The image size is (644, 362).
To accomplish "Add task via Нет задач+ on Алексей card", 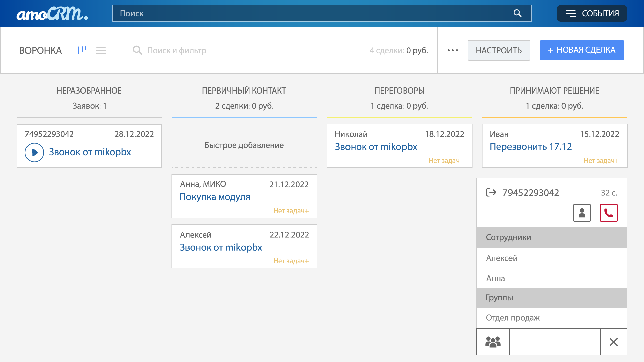I will click(291, 261).
